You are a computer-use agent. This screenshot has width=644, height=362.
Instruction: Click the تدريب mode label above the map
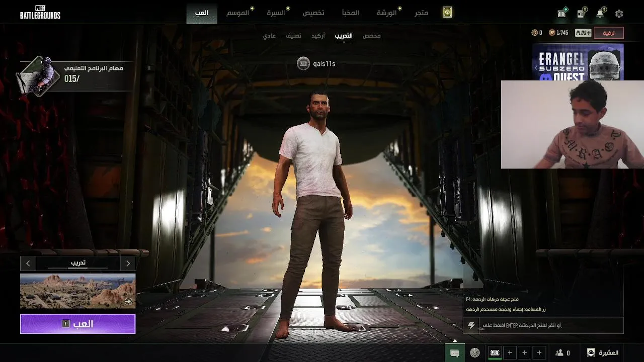click(x=78, y=263)
